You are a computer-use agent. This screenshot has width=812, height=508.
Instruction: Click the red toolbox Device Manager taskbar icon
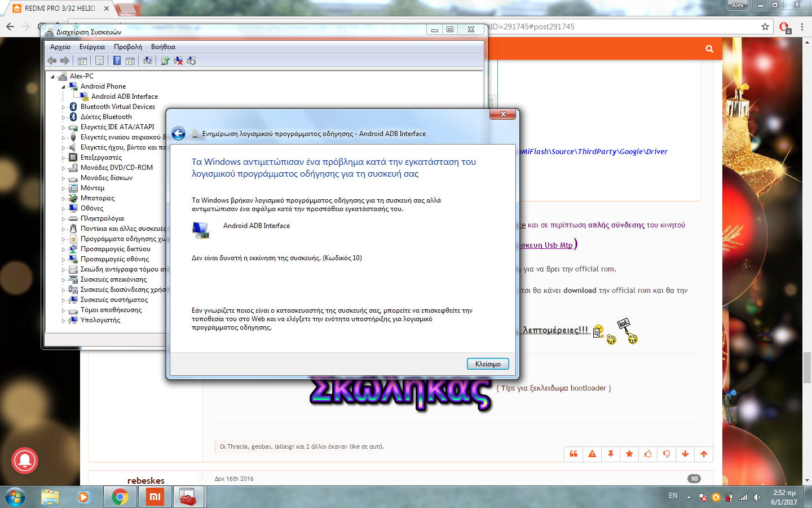[x=188, y=497]
